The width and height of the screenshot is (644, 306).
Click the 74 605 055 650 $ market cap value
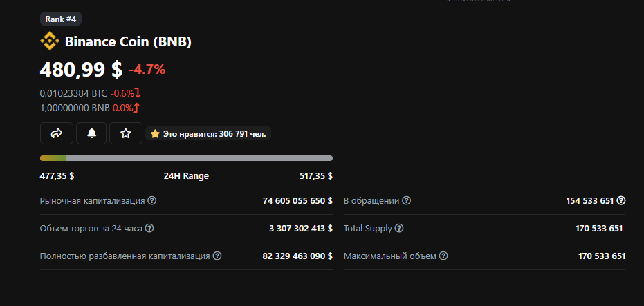[297, 201]
